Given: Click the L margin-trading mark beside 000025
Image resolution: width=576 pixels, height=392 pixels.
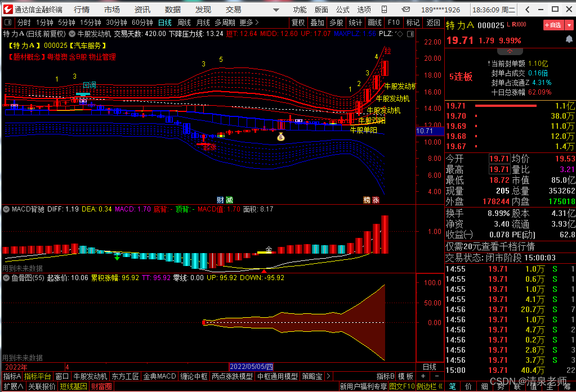Looking at the screenshot, I should point(508,24).
